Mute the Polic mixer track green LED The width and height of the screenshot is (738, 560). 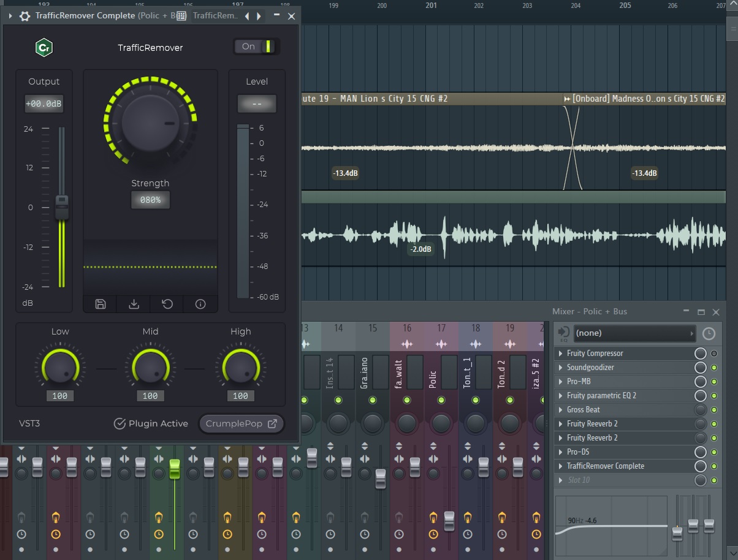pyautogui.click(x=441, y=400)
